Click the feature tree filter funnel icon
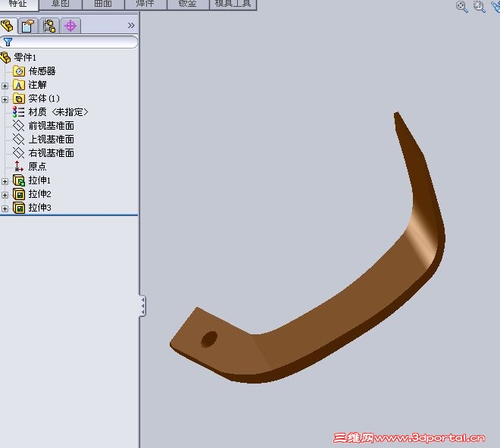500x448 pixels. coord(8,42)
